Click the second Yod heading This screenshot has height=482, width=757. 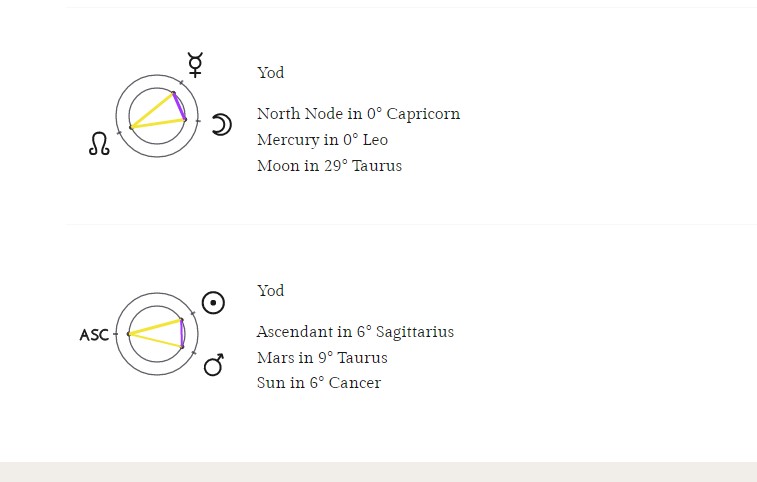click(x=271, y=291)
